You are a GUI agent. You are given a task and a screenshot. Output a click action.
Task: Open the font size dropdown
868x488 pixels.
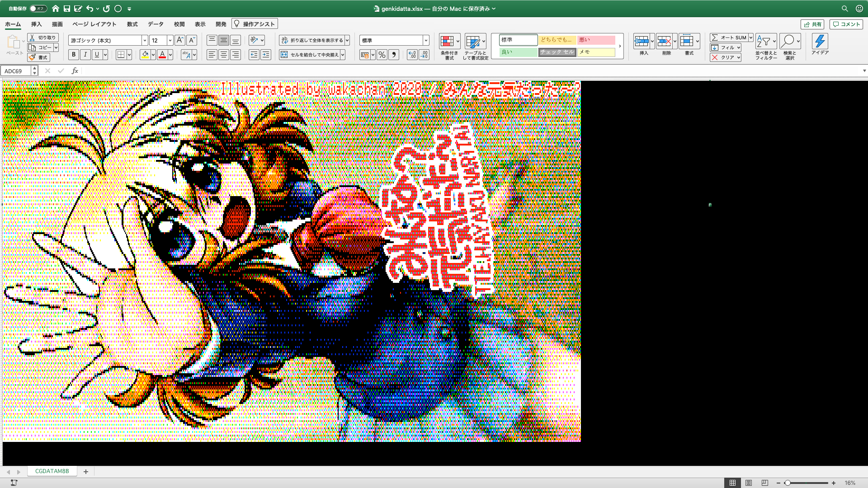[x=170, y=40]
